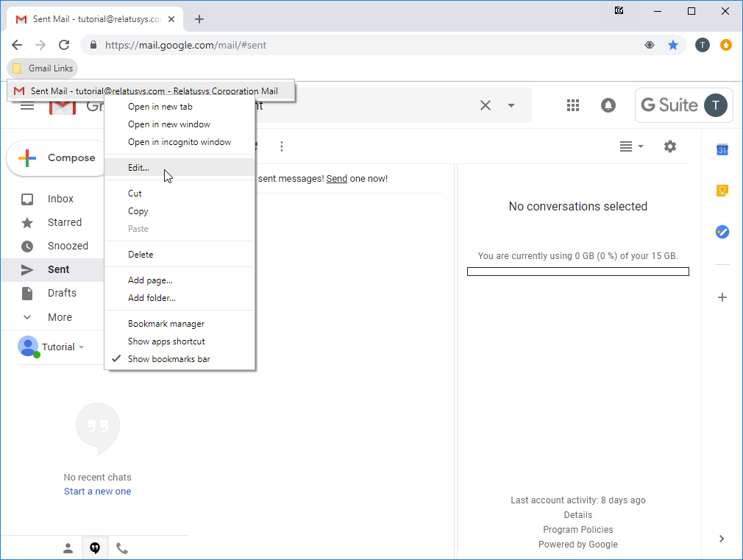The image size is (743, 560).
Task: Open Google Calendar in the side panel
Action: pos(722,149)
